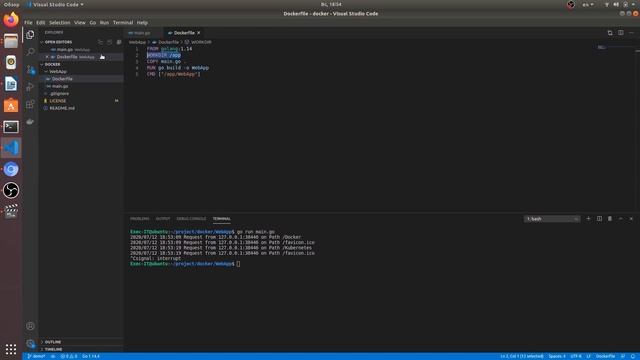This screenshot has width=640, height=360.
Task: Open the Help menu
Action: [142, 22]
